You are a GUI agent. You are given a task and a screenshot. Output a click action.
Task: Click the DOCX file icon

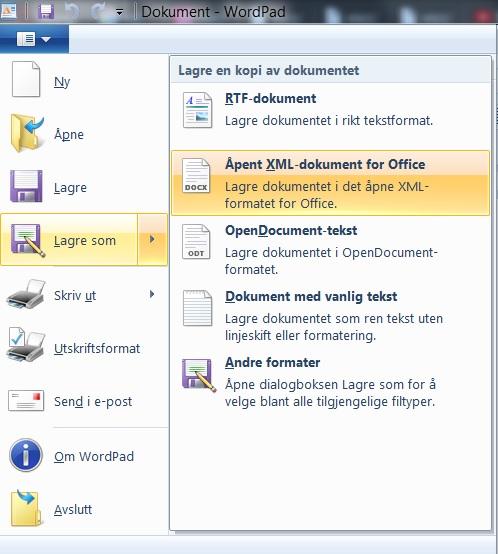pyautogui.click(x=196, y=176)
